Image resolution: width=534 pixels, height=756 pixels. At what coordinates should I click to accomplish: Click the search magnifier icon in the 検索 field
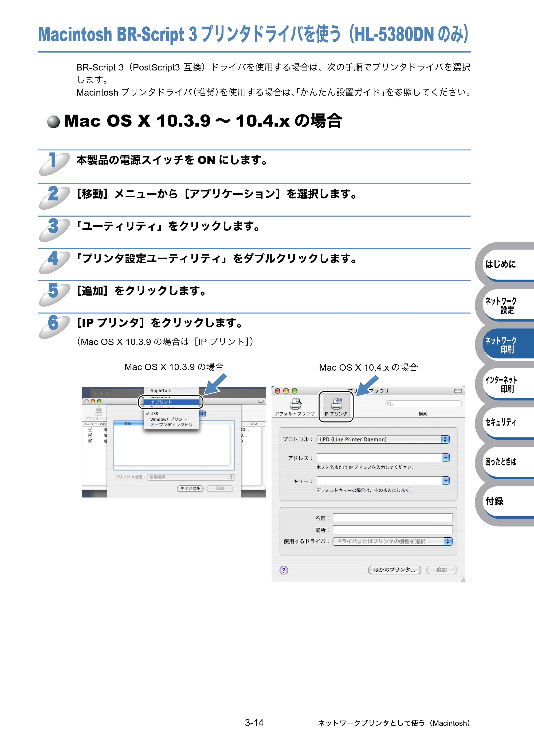[390, 404]
